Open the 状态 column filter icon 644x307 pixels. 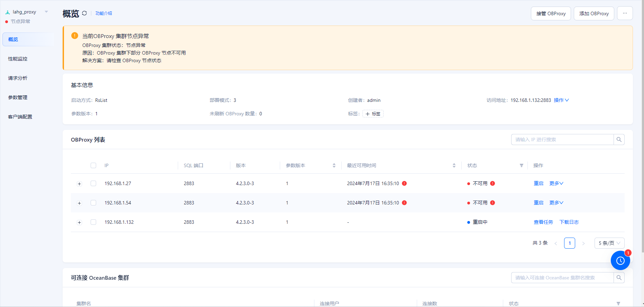point(522,165)
